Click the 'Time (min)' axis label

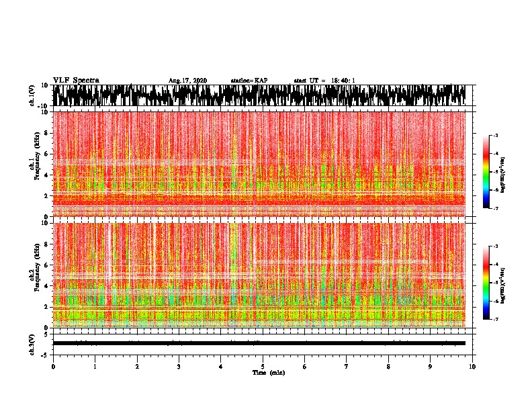pyautogui.click(x=269, y=373)
